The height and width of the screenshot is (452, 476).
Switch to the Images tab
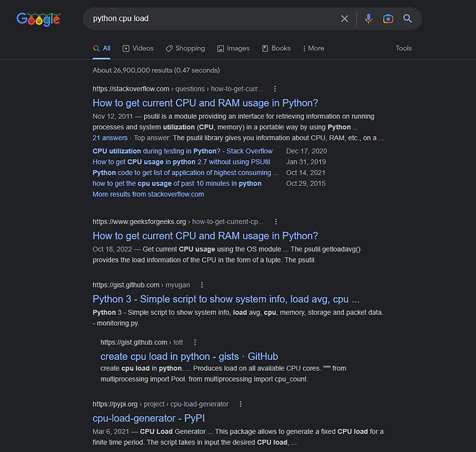pyautogui.click(x=233, y=49)
